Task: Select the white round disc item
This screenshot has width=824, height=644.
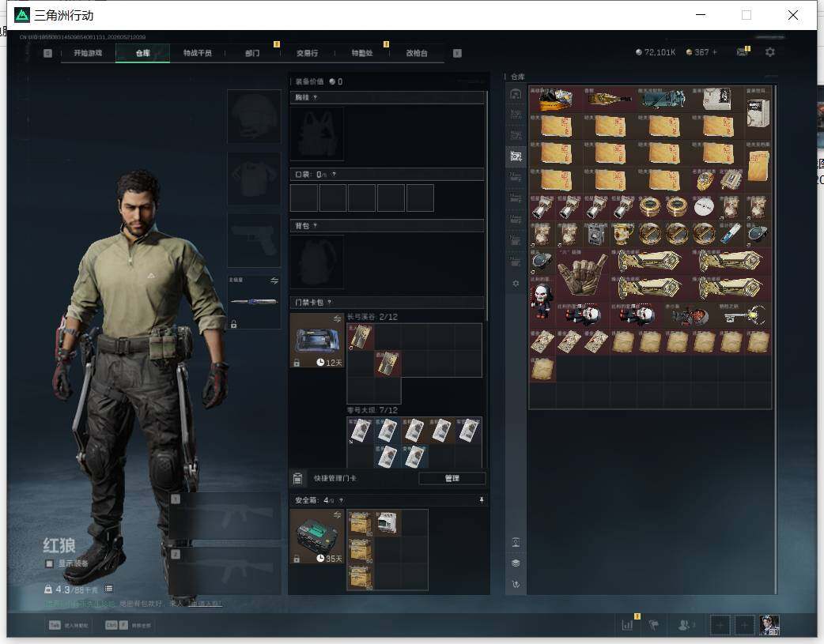Action: [704, 207]
